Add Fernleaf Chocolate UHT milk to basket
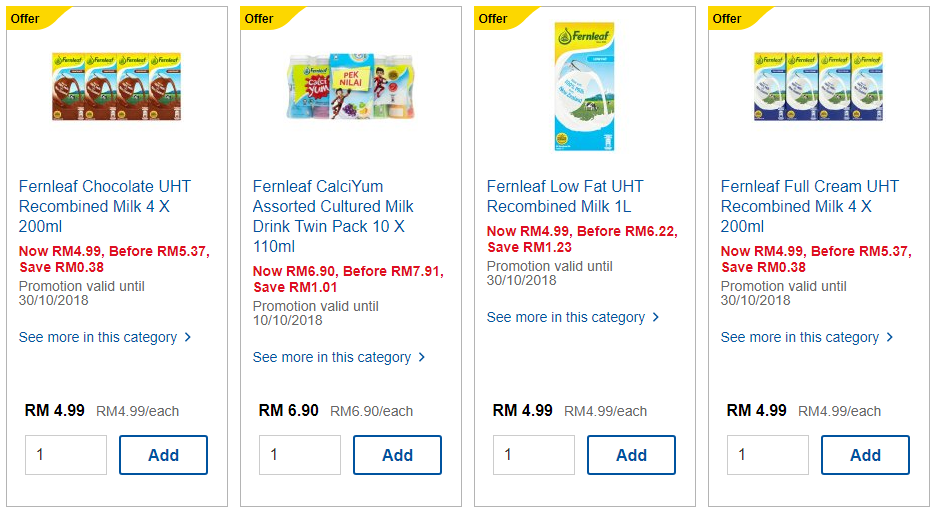The image size is (941, 513). 163,455
